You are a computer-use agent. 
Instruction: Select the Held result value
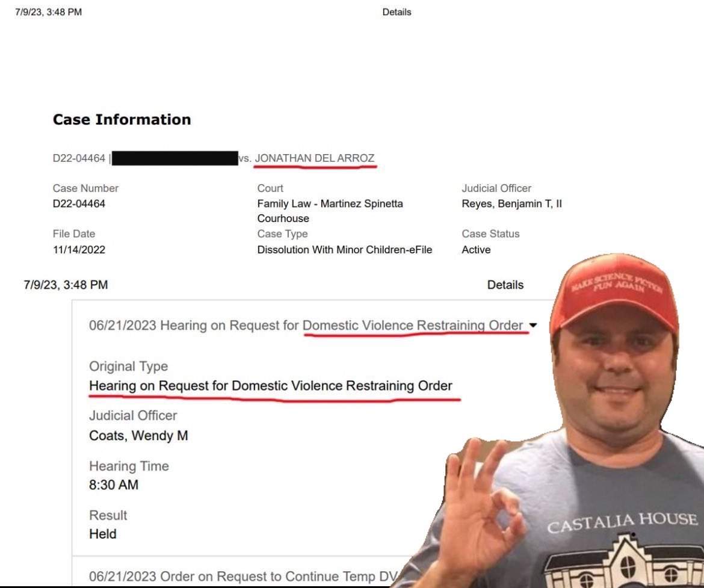102,534
